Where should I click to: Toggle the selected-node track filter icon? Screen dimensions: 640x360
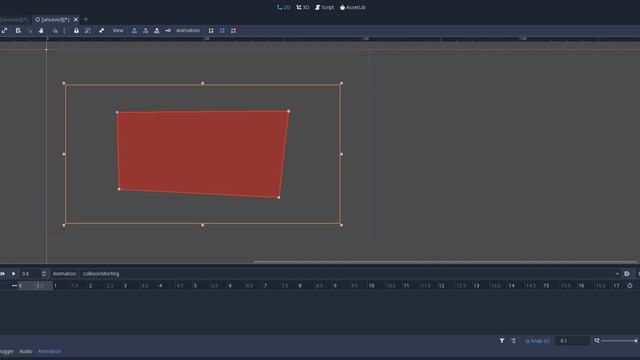[502, 340]
